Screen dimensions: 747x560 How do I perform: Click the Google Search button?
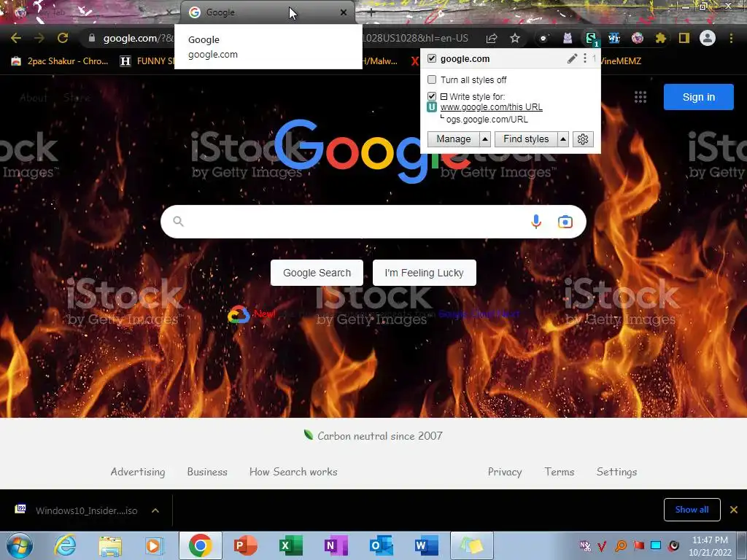click(x=317, y=273)
